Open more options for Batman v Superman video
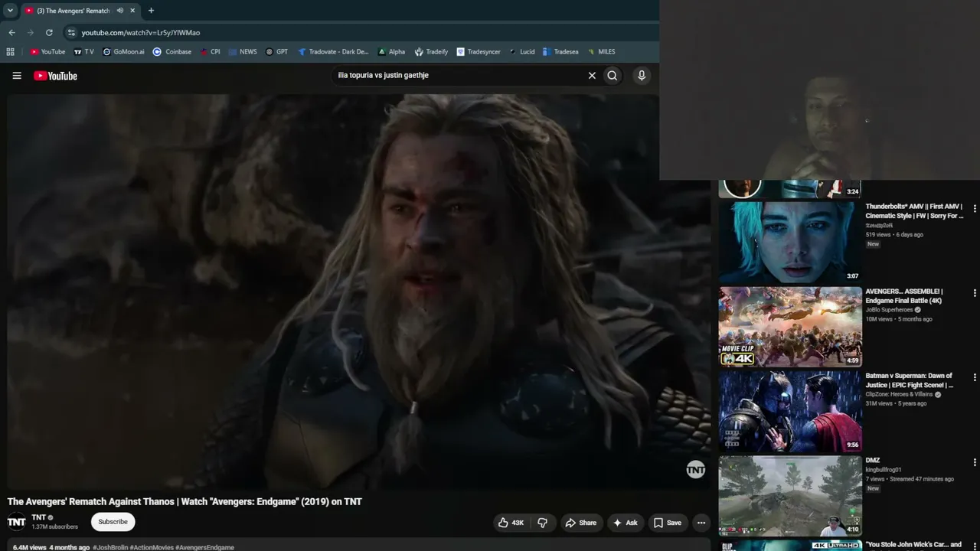The image size is (980, 551). point(974,377)
